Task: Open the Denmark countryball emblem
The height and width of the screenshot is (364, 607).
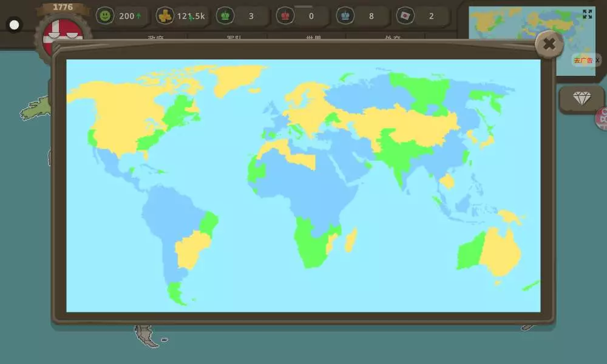Action: [x=63, y=35]
